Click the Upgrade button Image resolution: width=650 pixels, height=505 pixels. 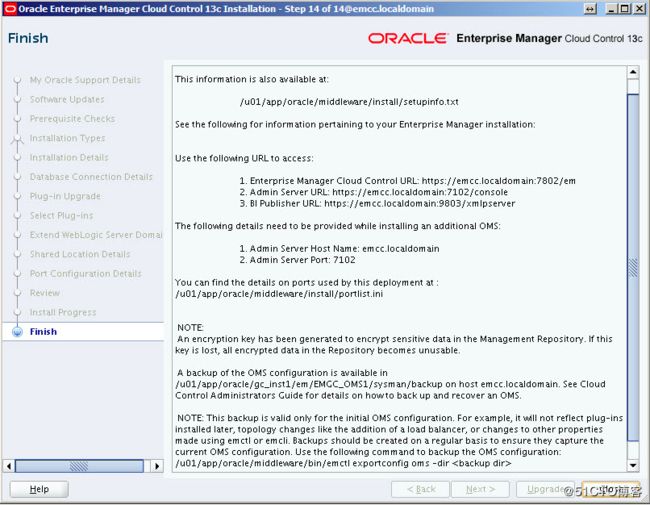[x=545, y=489]
